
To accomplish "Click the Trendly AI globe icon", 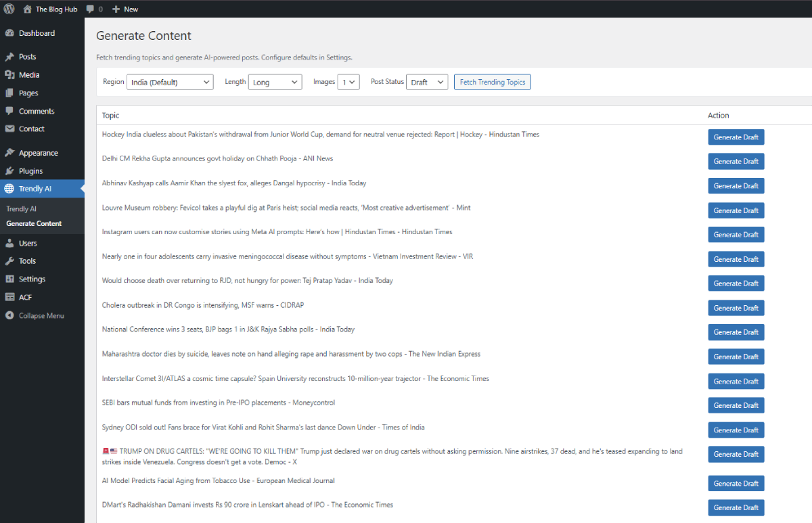I will pos(11,188).
